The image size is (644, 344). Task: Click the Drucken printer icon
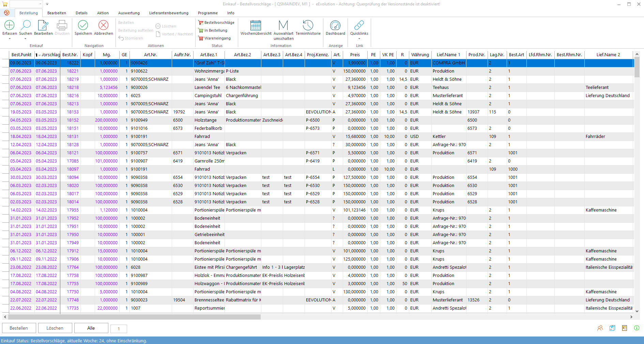62,25
